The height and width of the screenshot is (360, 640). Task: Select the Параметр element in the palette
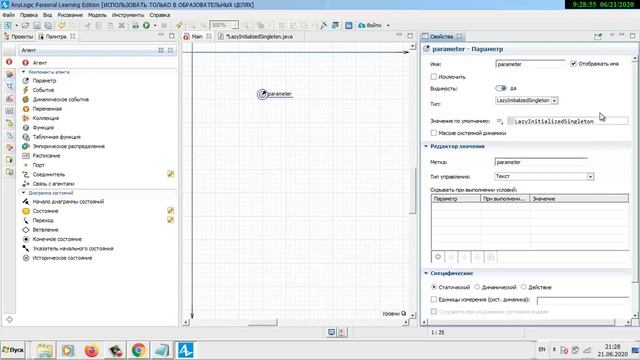(x=44, y=80)
